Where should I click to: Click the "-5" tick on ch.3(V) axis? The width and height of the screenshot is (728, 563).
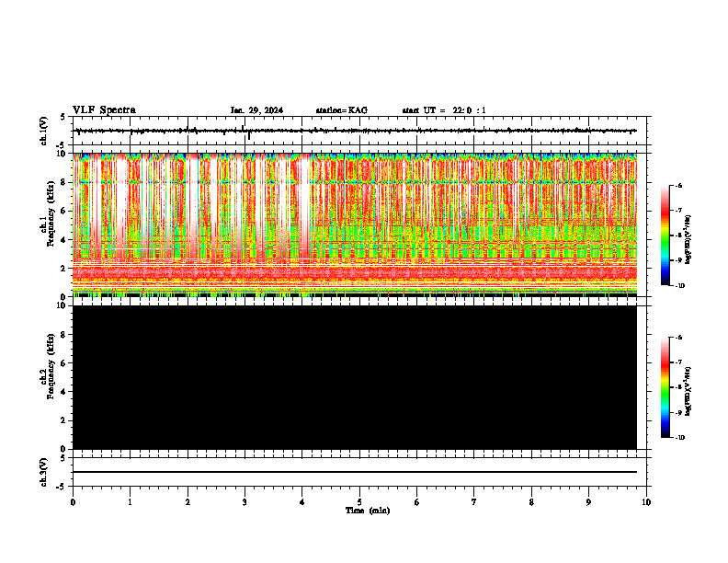coord(62,487)
